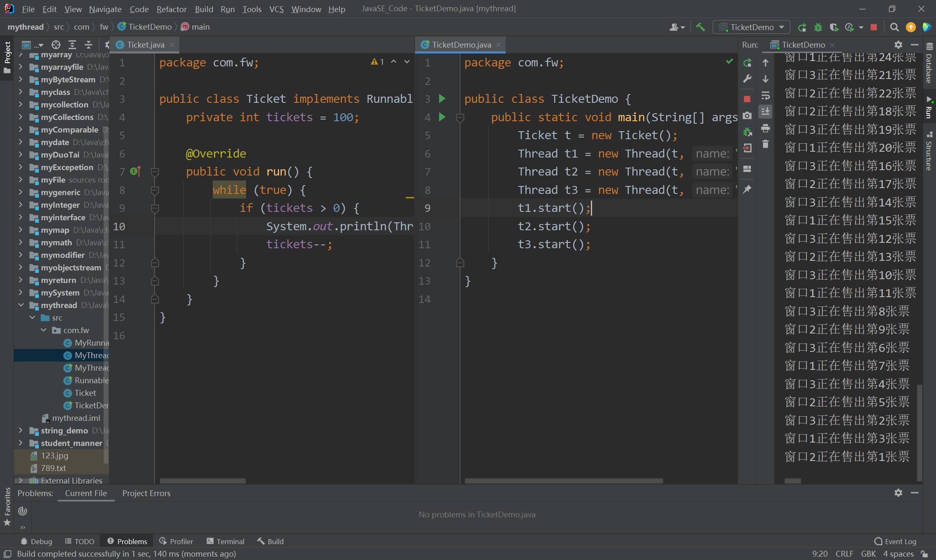This screenshot has width=936, height=560.
Task: Switch to the Ticket.java editor tab
Action: (145, 45)
